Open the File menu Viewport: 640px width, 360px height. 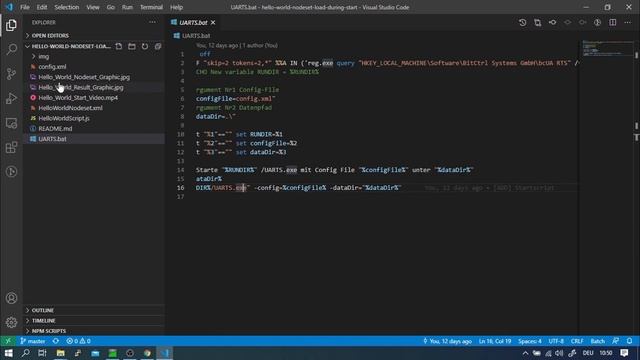pos(25,7)
